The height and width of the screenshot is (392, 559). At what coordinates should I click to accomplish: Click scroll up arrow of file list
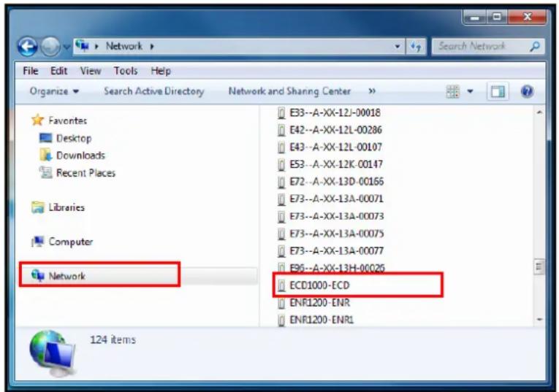click(539, 112)
